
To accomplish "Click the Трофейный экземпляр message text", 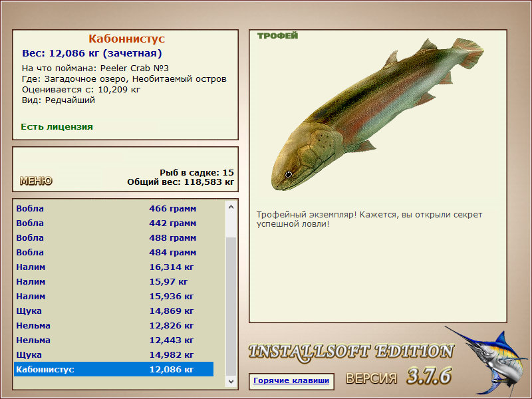I will [x=369, y=219].
